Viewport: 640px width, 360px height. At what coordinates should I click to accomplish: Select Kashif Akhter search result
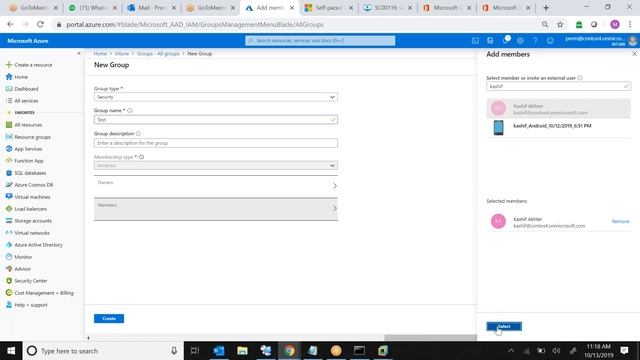pos(558,109)
